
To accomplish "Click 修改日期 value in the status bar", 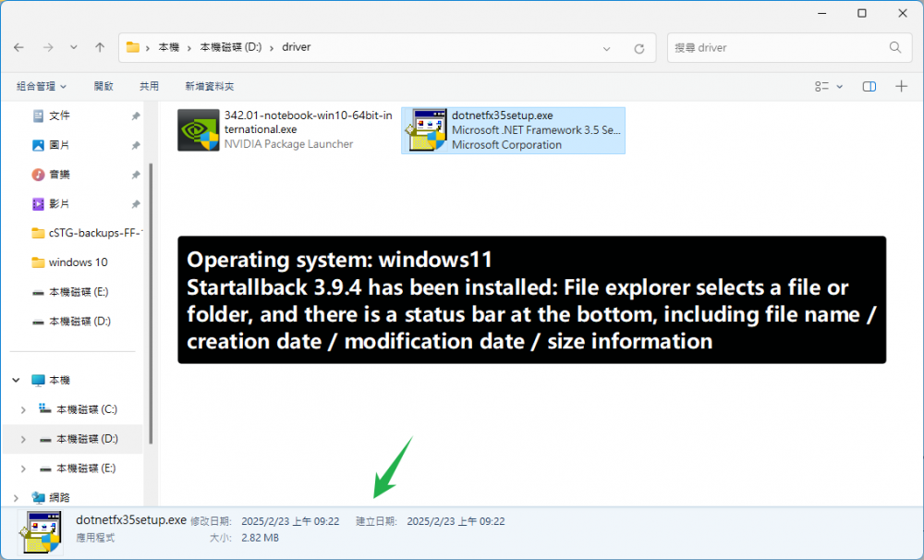I will pos(290,522).
